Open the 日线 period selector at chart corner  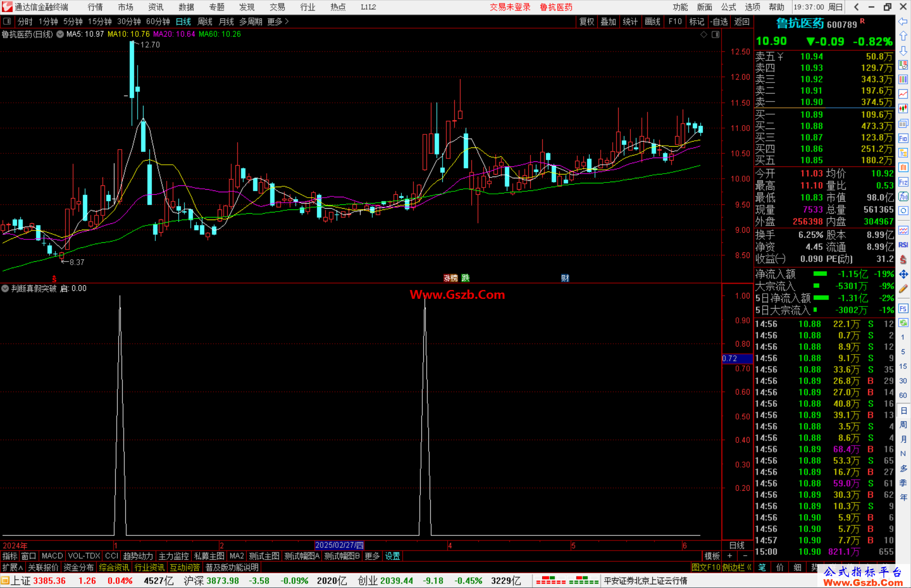coord(737,545)
